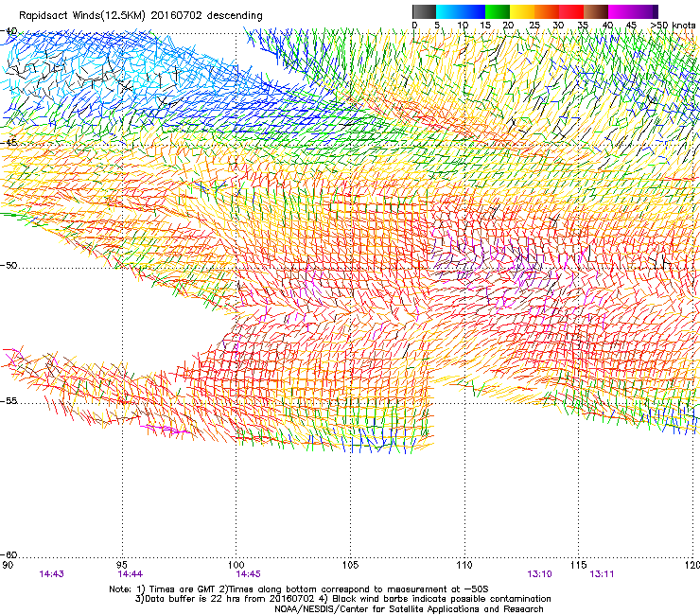Click the brown 35–40 knots legend segment
The height and width of the screenshot is (615, 700).
click(596, 11)
